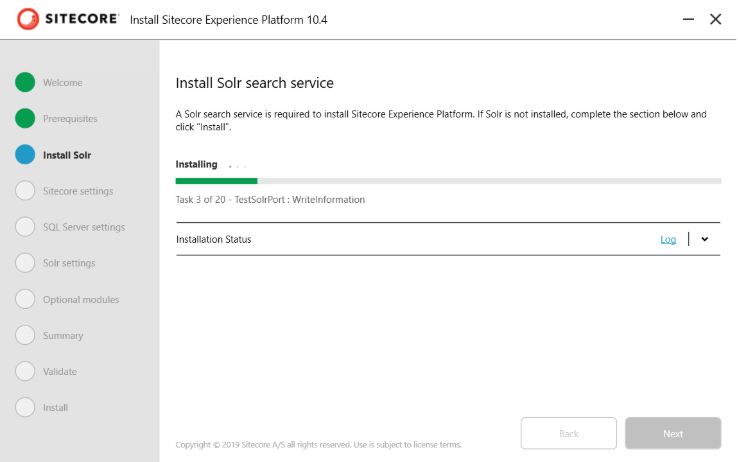The width and height of the screenshot is (738, 462).
Task: Expand the Installation Status chevron
Action: pyautogui.click(x=705, y=239)
